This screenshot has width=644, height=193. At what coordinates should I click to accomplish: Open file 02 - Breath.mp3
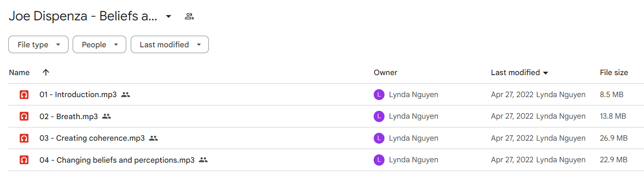tap(69, 117)
